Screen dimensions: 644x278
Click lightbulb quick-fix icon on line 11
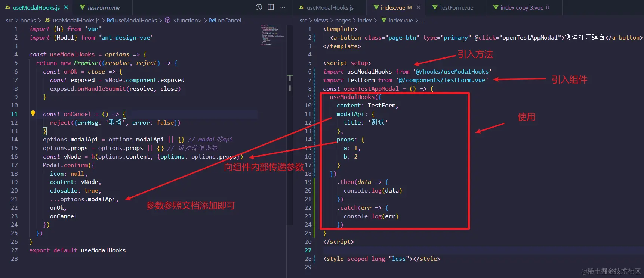point(33,113)
